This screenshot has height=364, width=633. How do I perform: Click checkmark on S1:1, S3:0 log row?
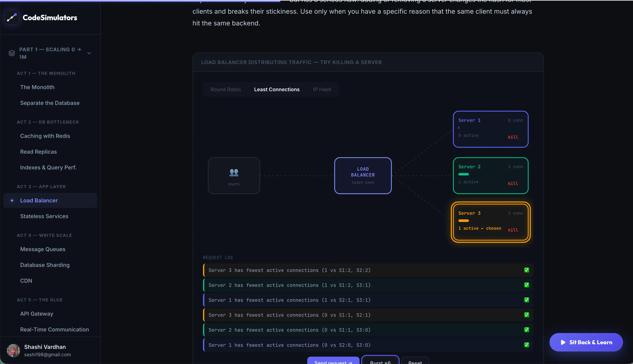(526, 330)
